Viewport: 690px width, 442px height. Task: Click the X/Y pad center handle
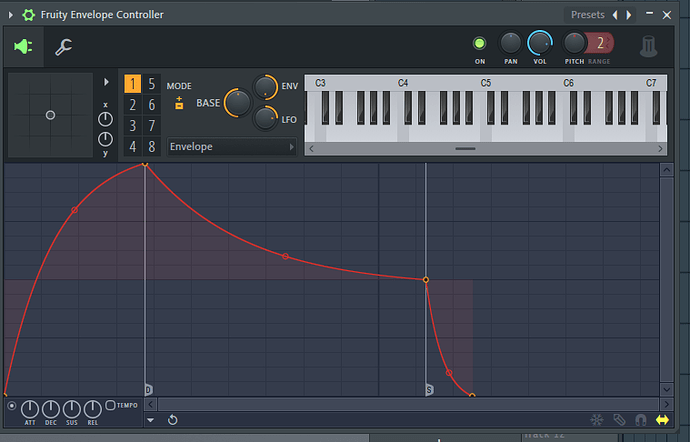(x=51, y=115)
